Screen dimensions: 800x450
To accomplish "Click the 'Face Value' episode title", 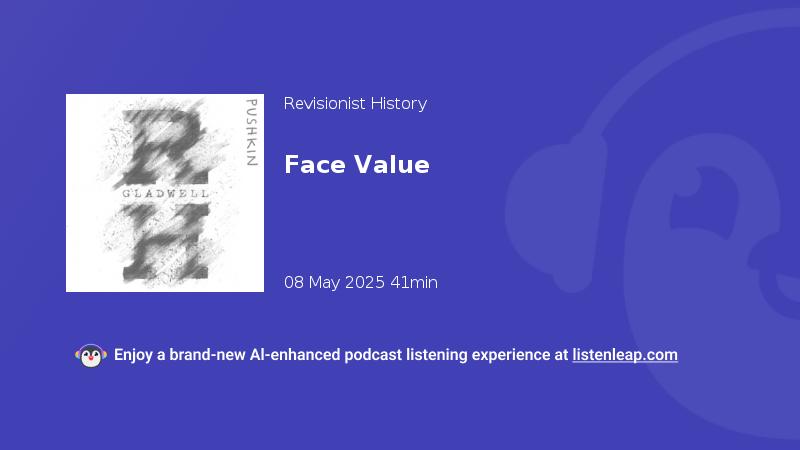I will [357, 164].
